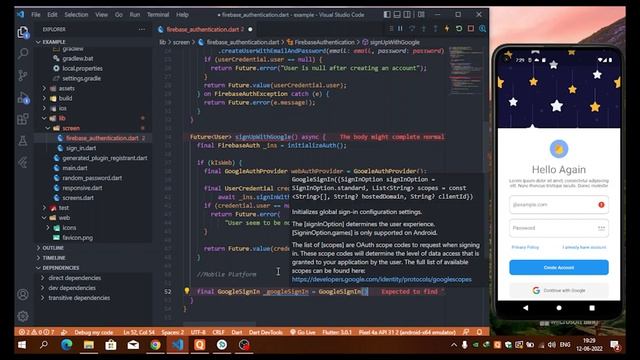The height and width of the screenshot is (360, 640).
Task: Open the Run and Debug view
Action: (x=23, y=98)
